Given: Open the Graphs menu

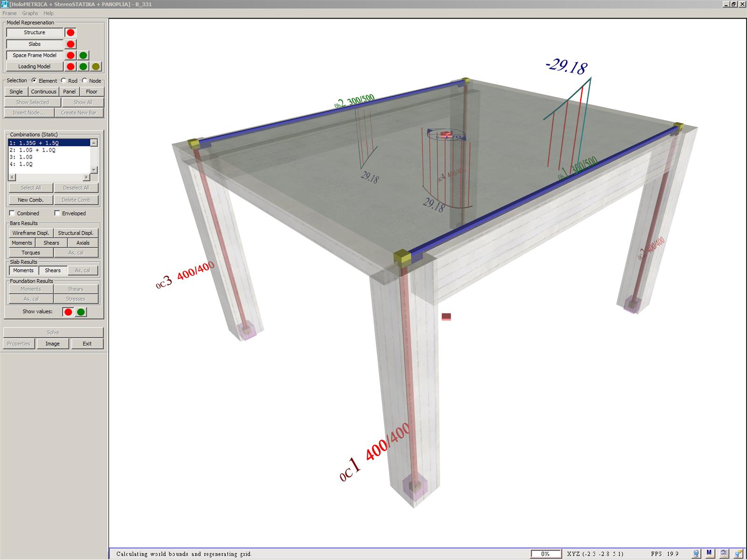Looking at the screenshot, I should click(30, 14).
